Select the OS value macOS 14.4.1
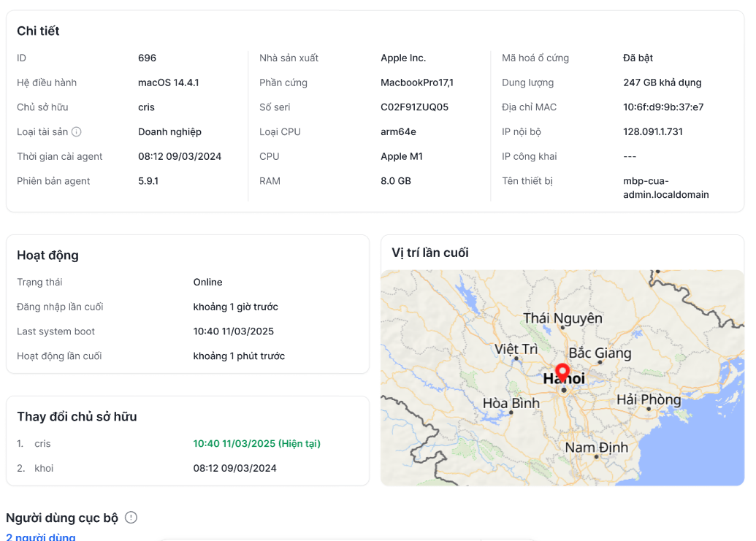The image size is (756, 541). coord(168,83)
